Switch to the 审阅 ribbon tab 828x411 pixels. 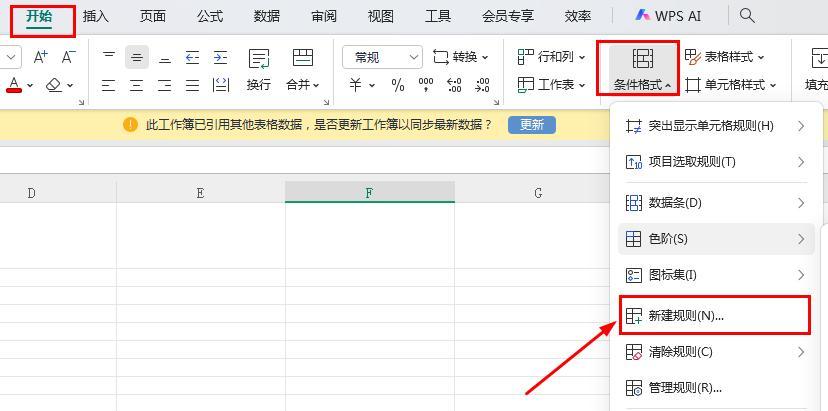[324, 16]
